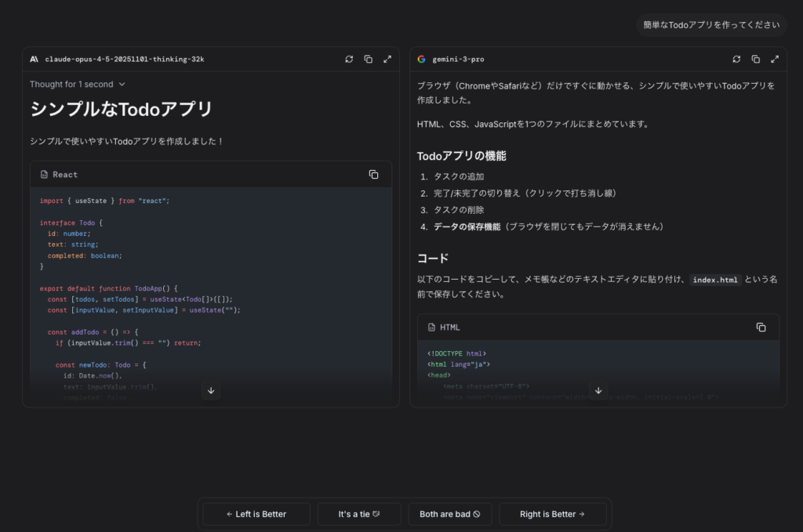Copy the React code snippet
The image size is (803, 532).
pos(374,174)
